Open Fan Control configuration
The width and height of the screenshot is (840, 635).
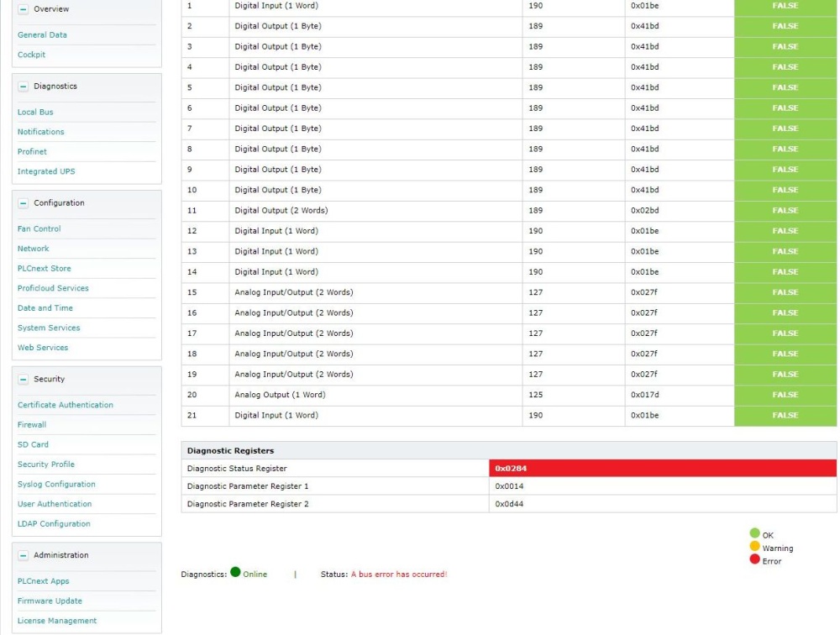pyautogui.click(x=39, y=228)
